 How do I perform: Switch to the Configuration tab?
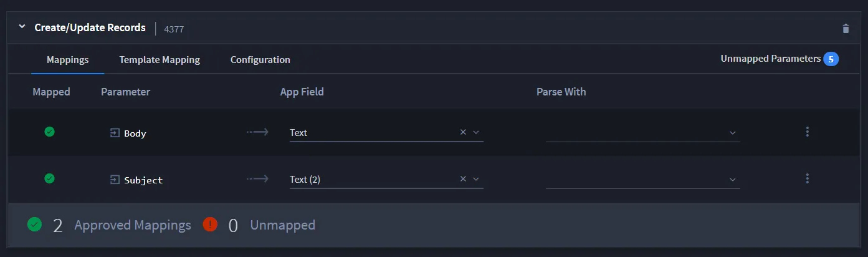click(x=260, y=60)
